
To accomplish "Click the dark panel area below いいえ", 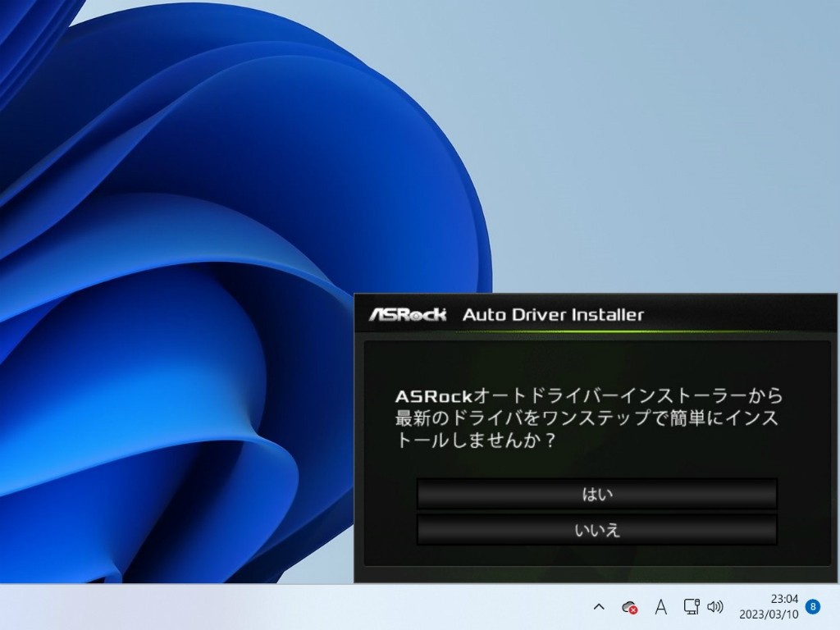I will (596, 556).
